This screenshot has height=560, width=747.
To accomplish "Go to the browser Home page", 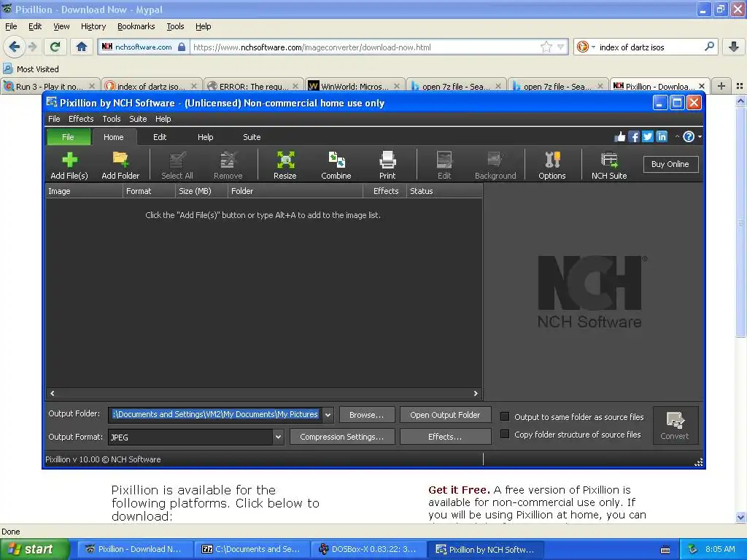I will 82,47.
